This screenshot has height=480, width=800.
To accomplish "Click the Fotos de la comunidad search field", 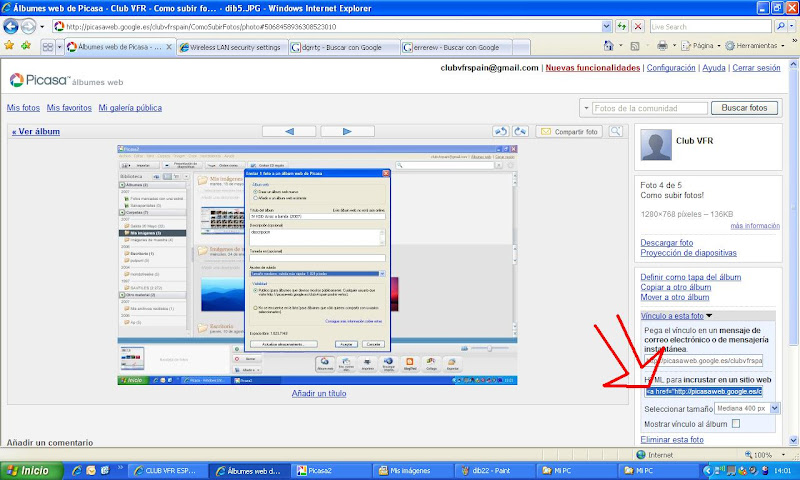I will [x=649, y=108].
